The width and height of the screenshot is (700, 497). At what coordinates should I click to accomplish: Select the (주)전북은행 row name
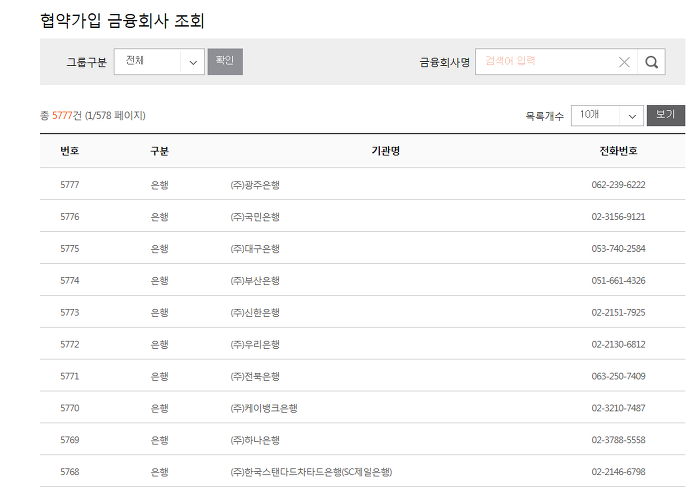point(255,376)
